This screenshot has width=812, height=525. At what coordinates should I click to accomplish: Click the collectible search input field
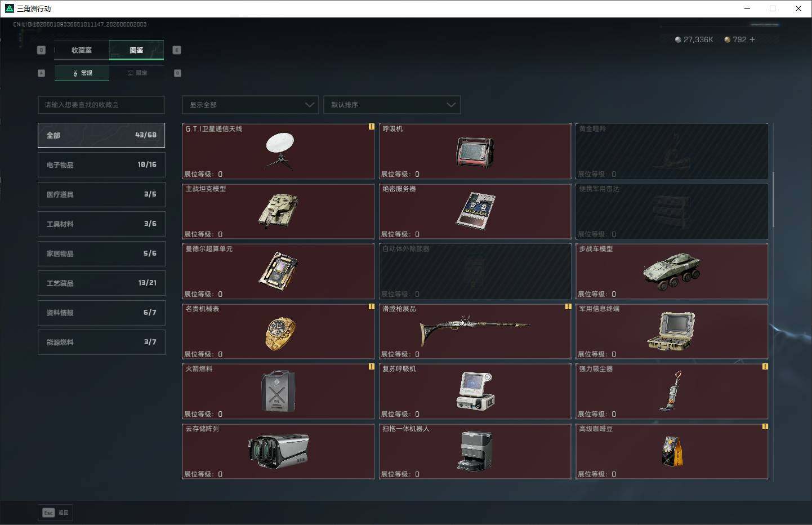coord(101,105)
